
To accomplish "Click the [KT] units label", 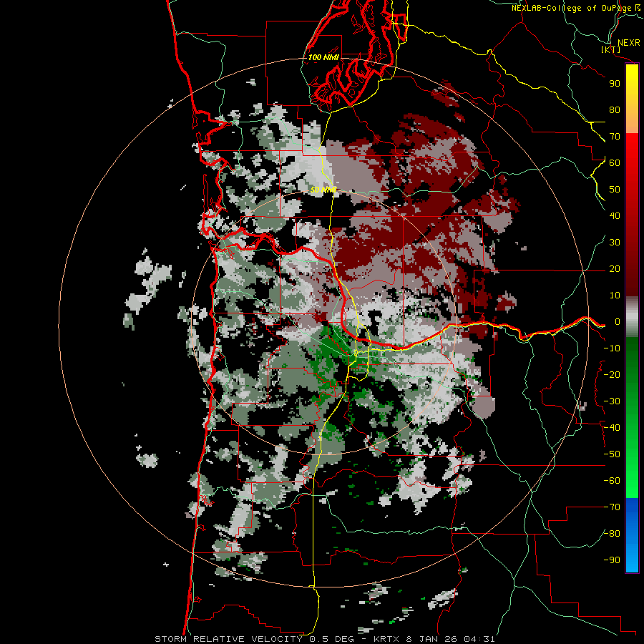I will tap(610, 49).
